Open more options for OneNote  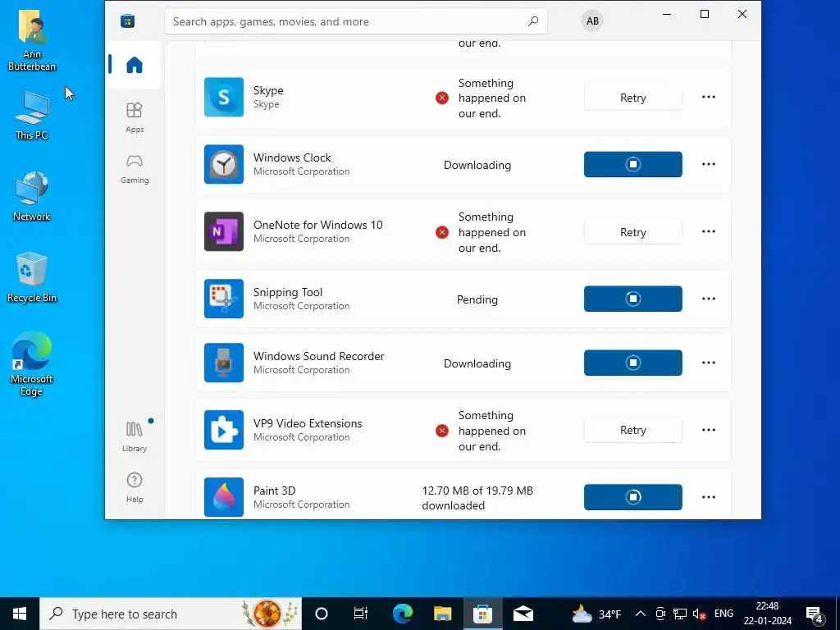coord(709,231)
